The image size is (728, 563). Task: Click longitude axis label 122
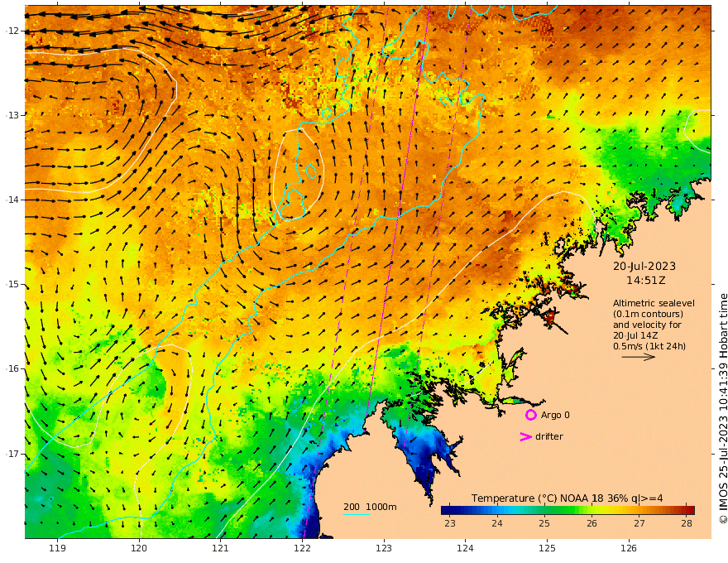[302, 549]
